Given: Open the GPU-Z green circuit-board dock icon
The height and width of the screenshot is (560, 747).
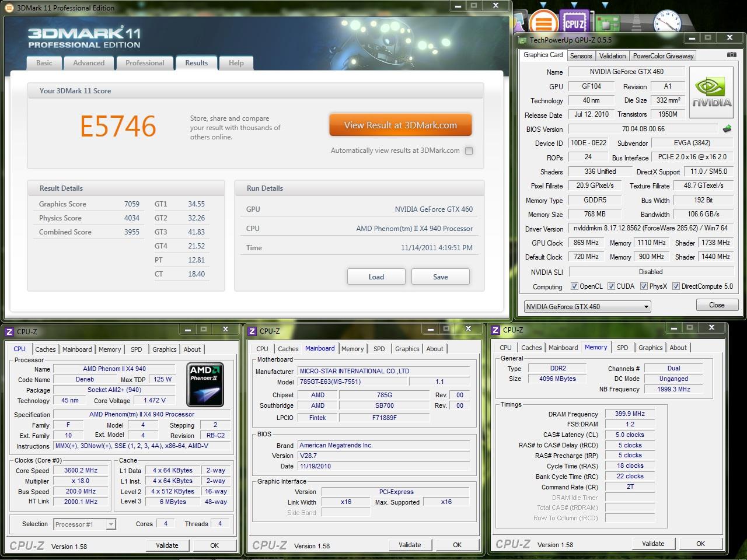Looking at the screenshot, I should pyautogui.click(x=608, y=24).
